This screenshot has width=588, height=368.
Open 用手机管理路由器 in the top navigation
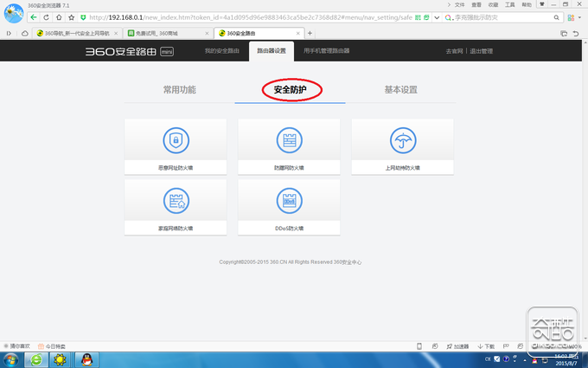tap(327, 51)
